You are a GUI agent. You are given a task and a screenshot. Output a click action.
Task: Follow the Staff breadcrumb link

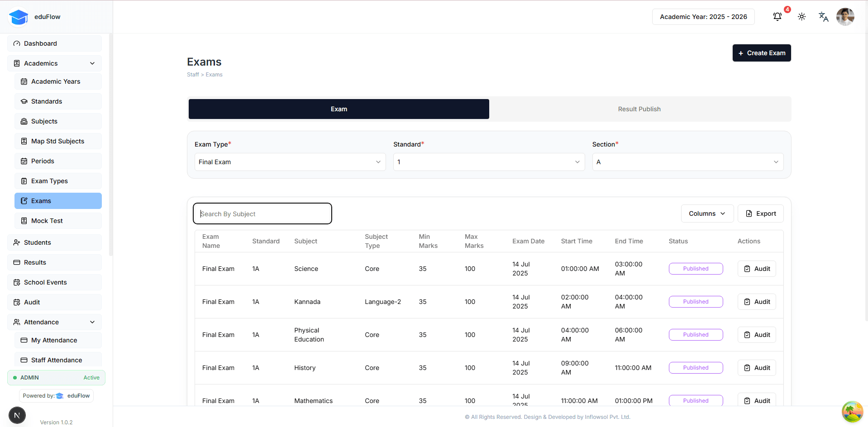193,75
